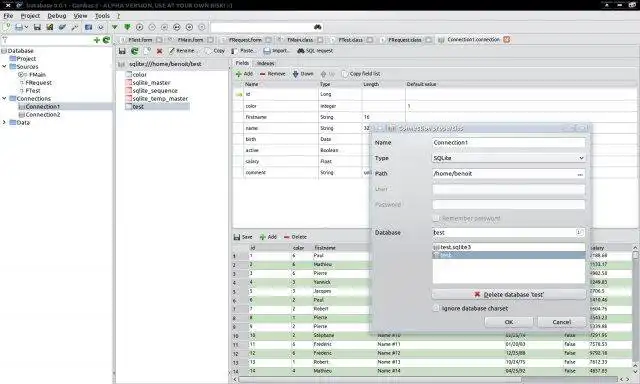Click the Path field showing /home/benoit
Screen dimensions: 640x384
pyautogui.click(x=509, y=174)
